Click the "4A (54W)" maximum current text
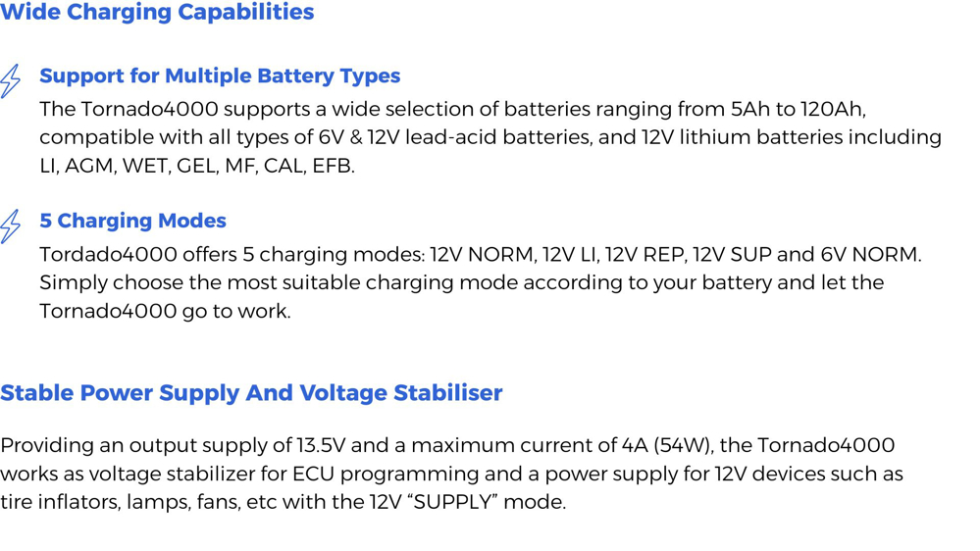This screenshot has height=551, width=980. pos(666,445)
